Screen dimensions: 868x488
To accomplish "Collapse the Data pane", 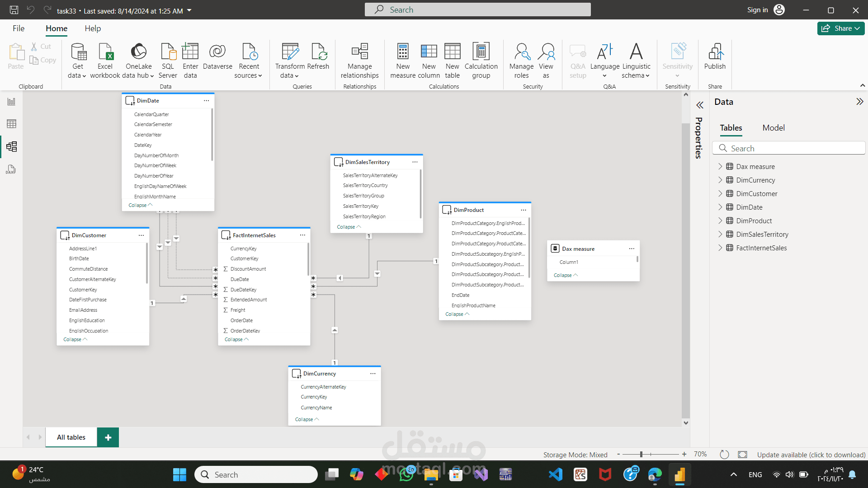I will pos(859,102).
